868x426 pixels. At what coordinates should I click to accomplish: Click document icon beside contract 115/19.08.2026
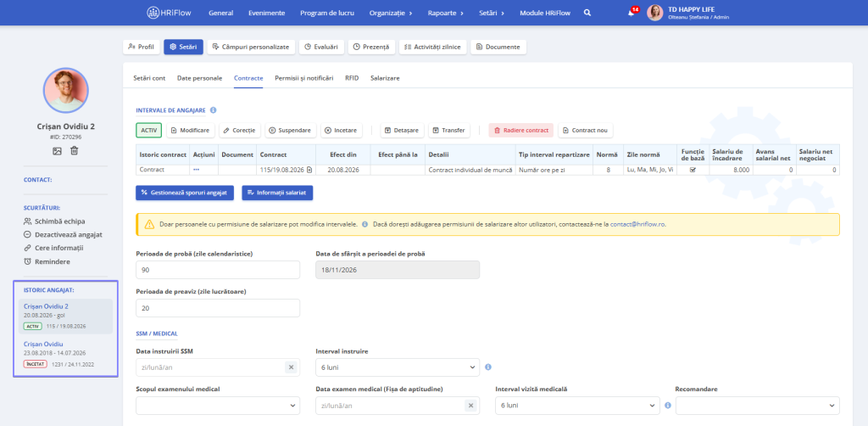tap(310, 170)
